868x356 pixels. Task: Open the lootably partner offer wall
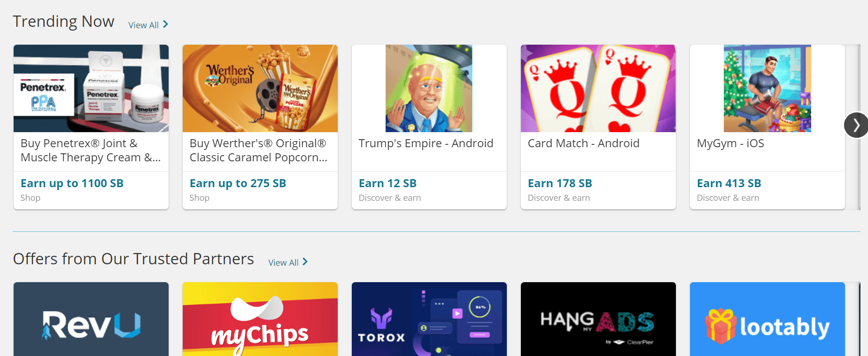tap(767, 319)
